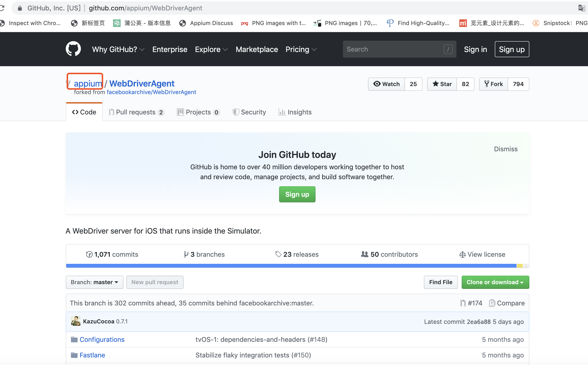The image size is (588, 365).
Task: Watch the repository with eye button
Action: click(386, 84)
